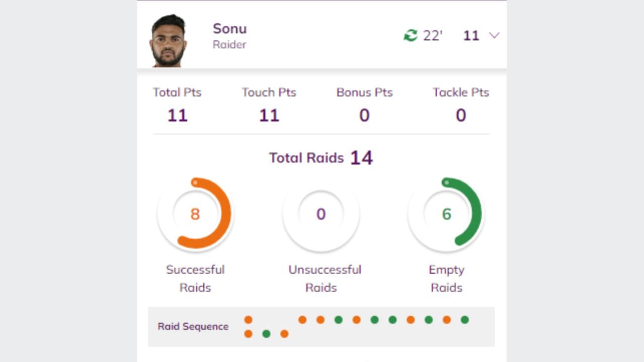Click the last orange dot in the bottom raid sequence row
The height and width of the screenshot is (362, 644).
coord(284,333)
